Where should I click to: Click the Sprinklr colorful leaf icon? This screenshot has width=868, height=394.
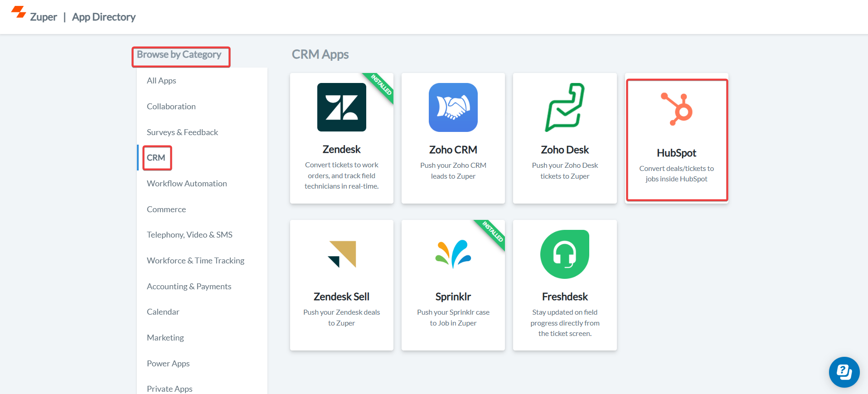[453, 254]
